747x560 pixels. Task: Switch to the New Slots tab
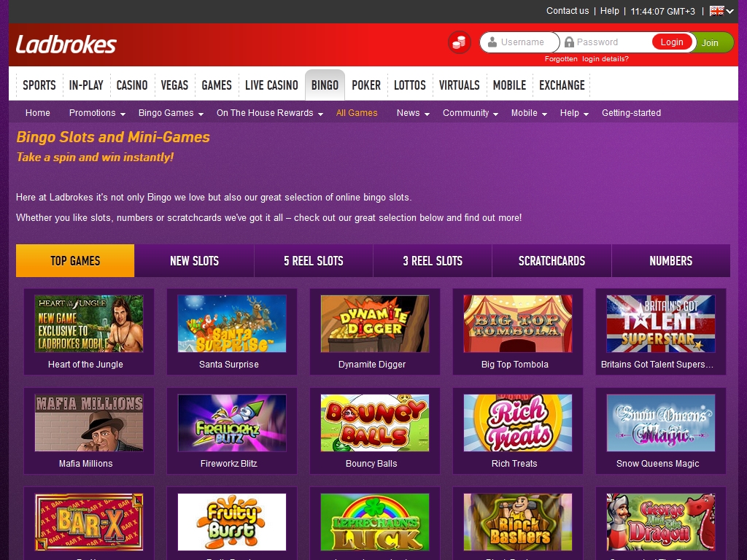click(x=194, y=261)
